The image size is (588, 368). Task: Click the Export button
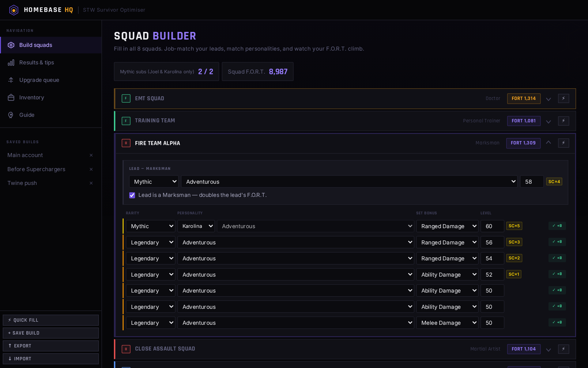tap(51, 346)
